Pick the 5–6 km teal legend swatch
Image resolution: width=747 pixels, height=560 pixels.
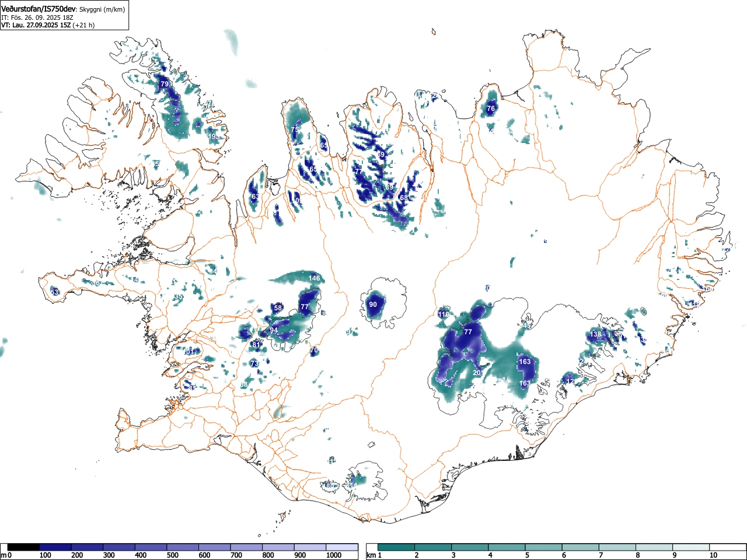(x=544, y=547)
